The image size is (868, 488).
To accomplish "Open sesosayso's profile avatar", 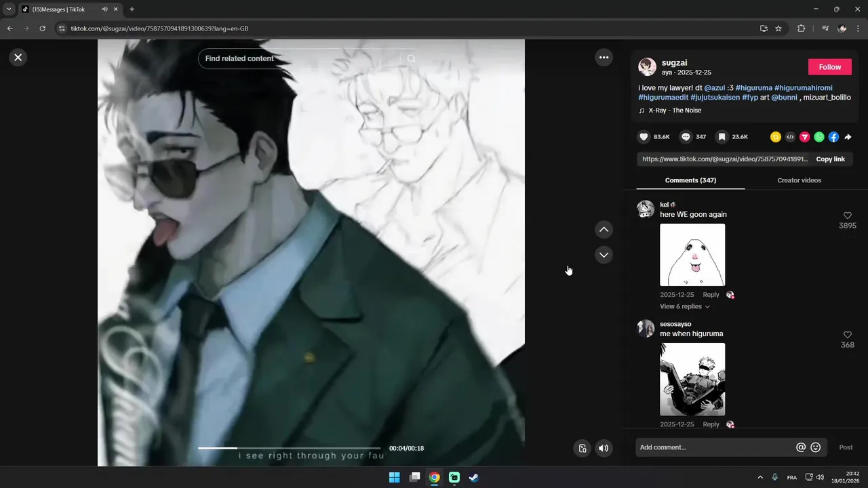I will coord(646,328).
